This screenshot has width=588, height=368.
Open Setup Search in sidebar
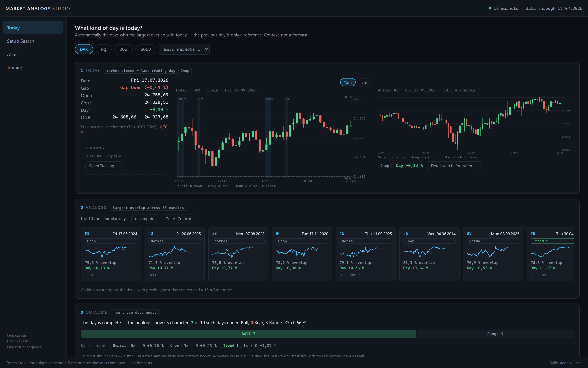(33, 41)
